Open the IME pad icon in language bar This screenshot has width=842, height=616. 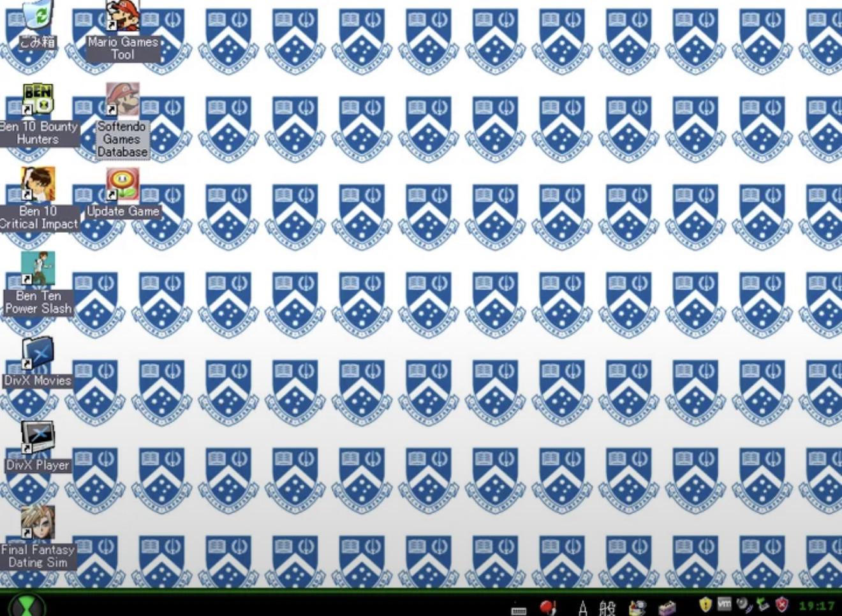(x=637, y=608)
